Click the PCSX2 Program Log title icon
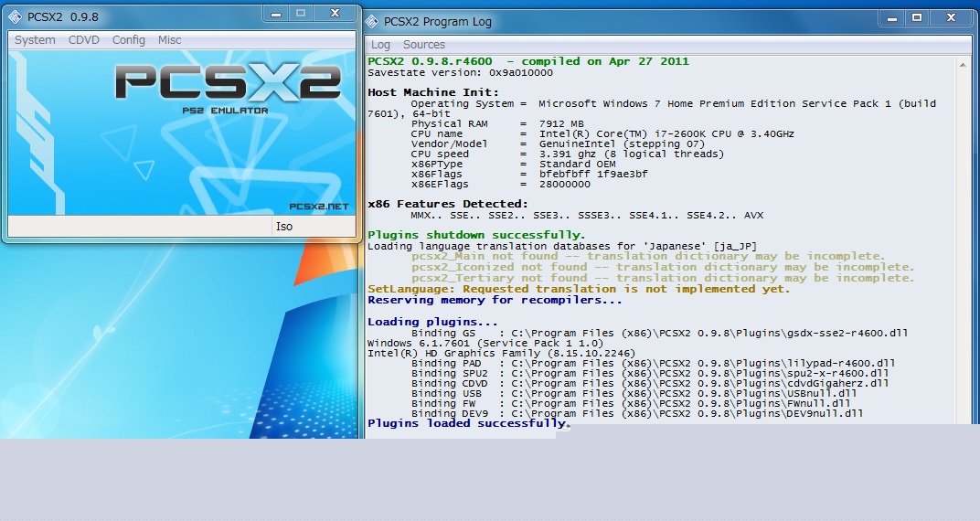 tap(372, 22)
